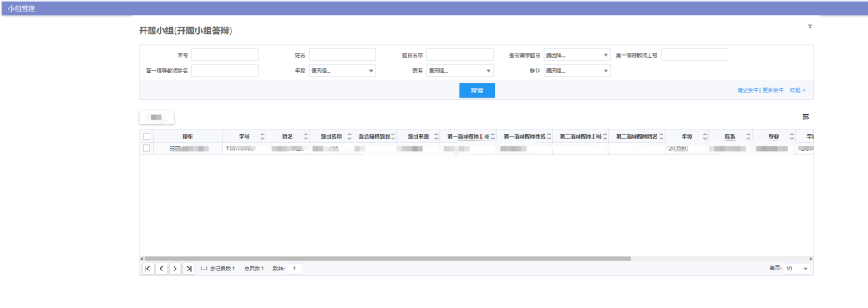
Task: Go to the previous page of results
Action: tap(161, 269)
